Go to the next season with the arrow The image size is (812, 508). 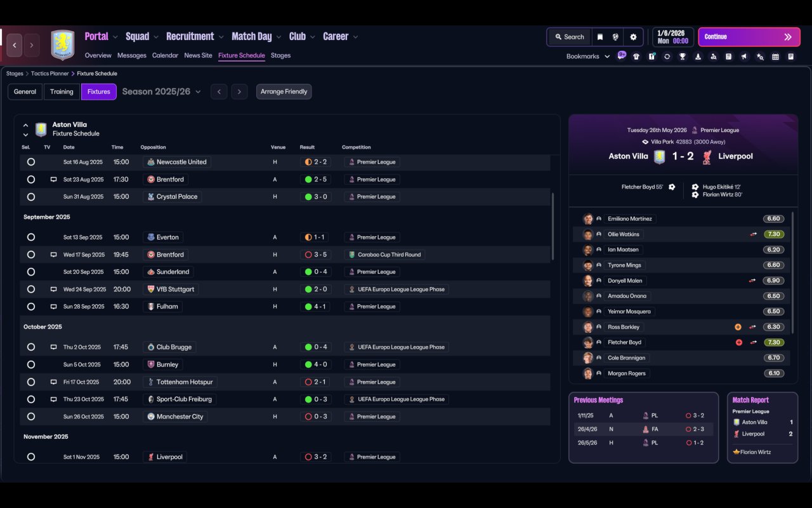[x=239, y=91]
